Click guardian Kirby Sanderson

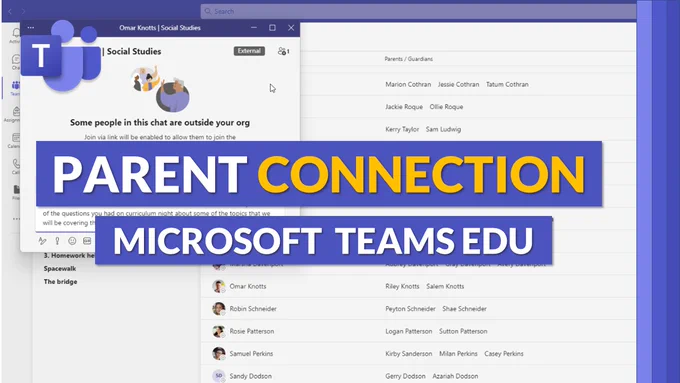tap(409, 354)
